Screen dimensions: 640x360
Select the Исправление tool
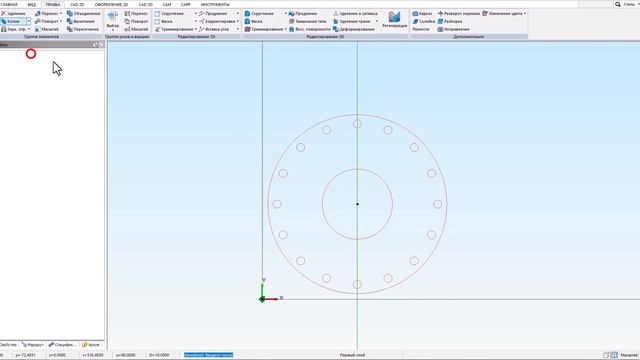tap(453, 29)
